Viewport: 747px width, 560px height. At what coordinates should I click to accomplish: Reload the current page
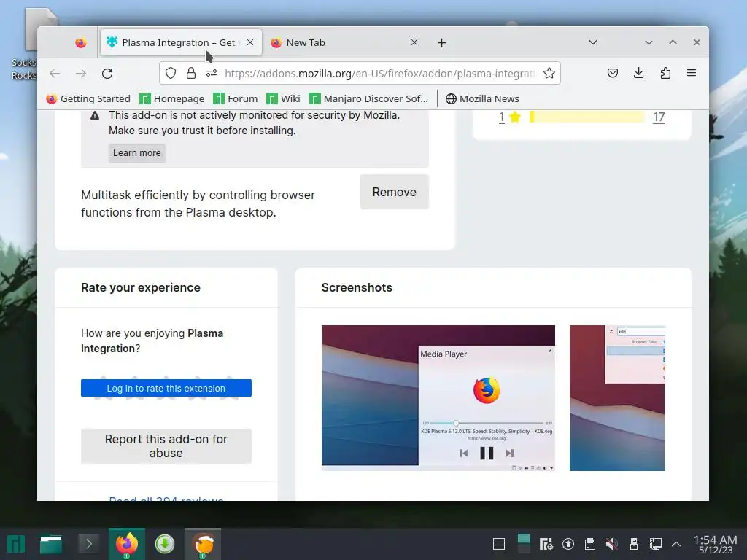point(107,74)
